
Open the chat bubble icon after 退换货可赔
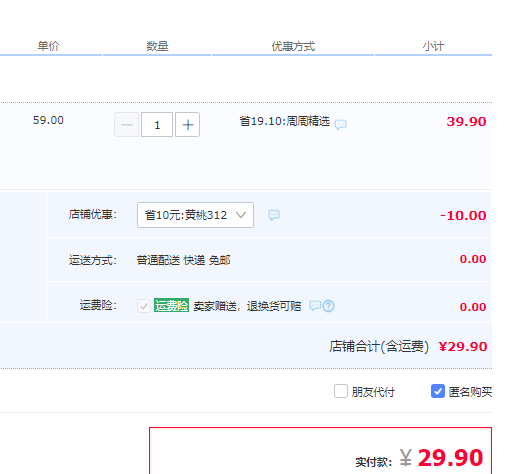[315, 306]
